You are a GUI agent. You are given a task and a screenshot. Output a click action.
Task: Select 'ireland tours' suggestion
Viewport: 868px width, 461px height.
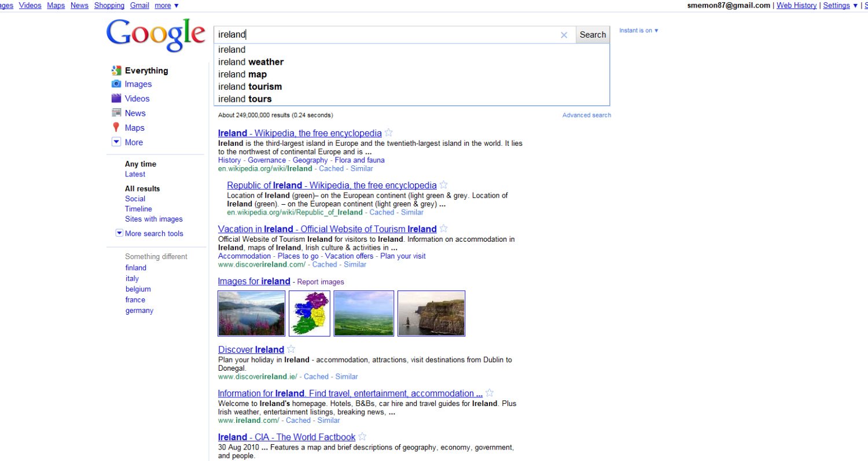coord(411,99)
